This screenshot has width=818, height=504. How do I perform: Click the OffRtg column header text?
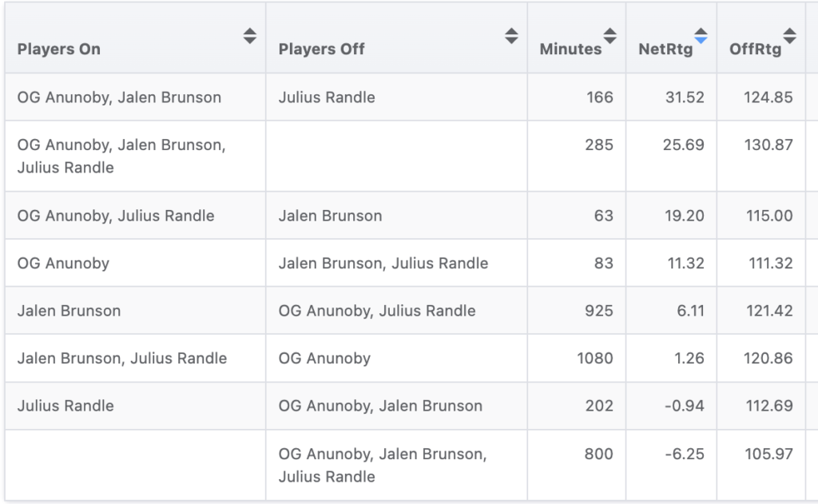click(x=755, y=49)
